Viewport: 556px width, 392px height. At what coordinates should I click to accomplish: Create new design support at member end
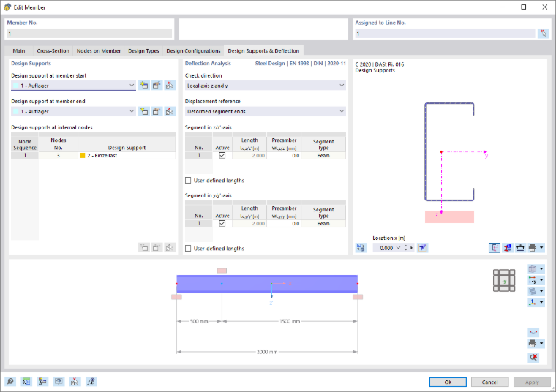tap(143, 111)
